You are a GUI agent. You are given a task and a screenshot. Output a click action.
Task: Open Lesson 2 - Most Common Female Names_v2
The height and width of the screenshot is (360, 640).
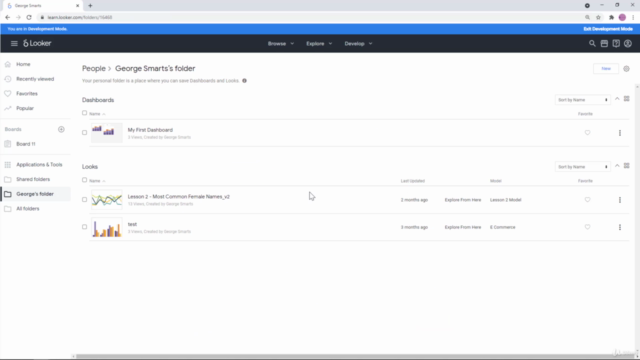coord(179,196)
